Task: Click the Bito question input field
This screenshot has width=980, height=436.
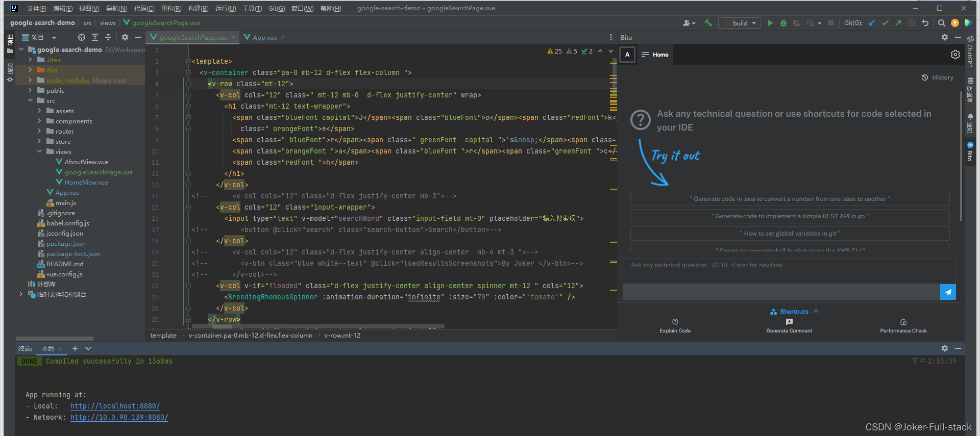Action: 789,271
